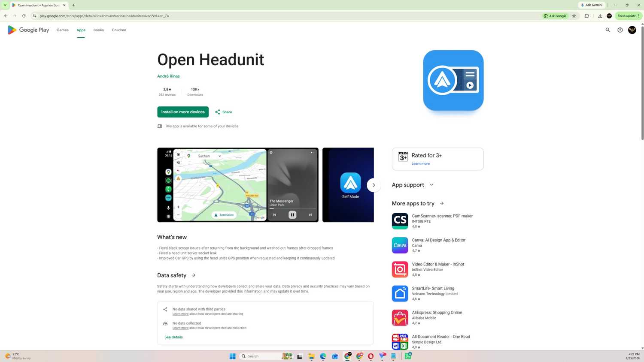Click the Ask Gemini button
644x362 pixels.
point(592,5)
